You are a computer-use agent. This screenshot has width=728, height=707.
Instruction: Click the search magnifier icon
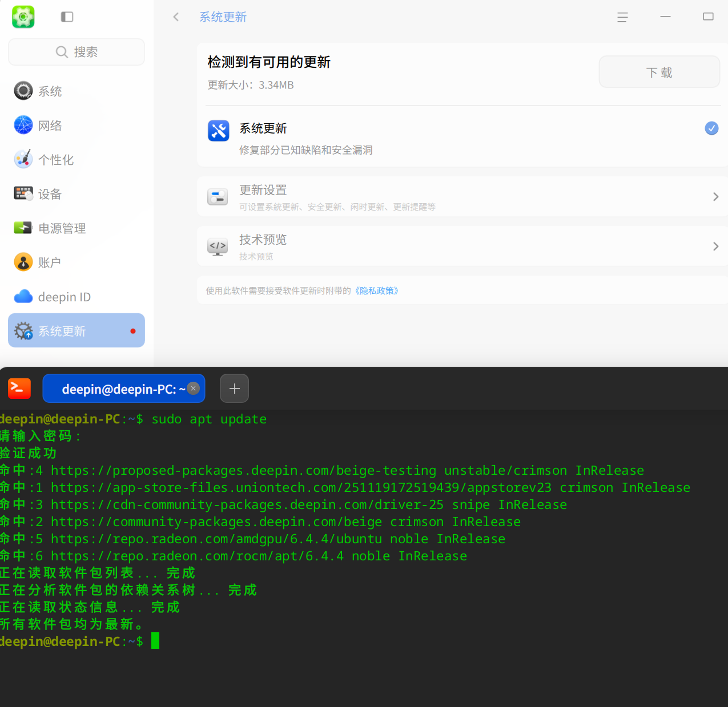pyautogui.click(x=62, y=52)
